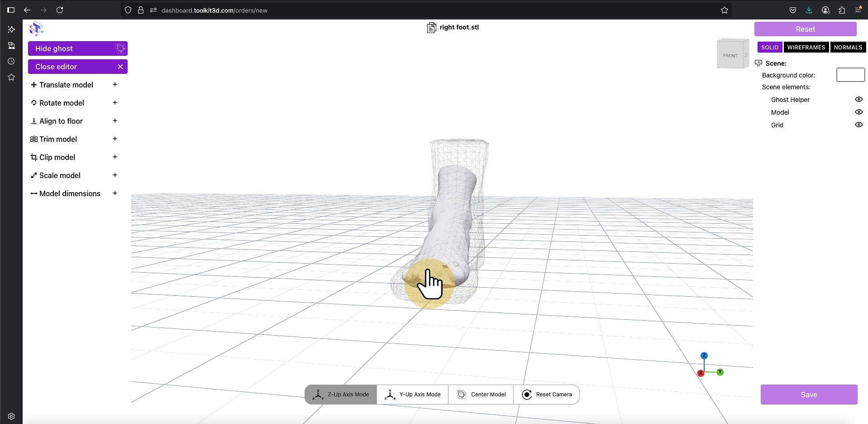Viewport: 868px width, 424px height.
Task: Click the tracking protection shield icon
Action: pyautogui.click(x=128, y=10)
